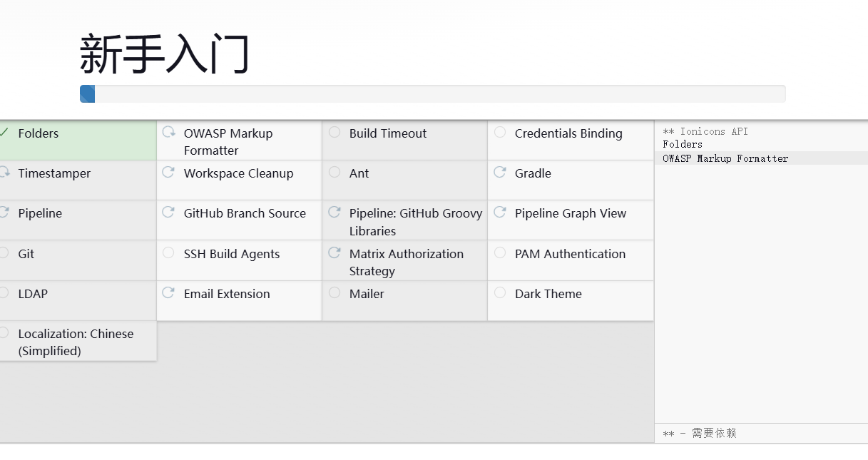Click the refresh icon beside Workspace Cleanup
The height and width of the screenshot is (460, 868).
[169, 172]
